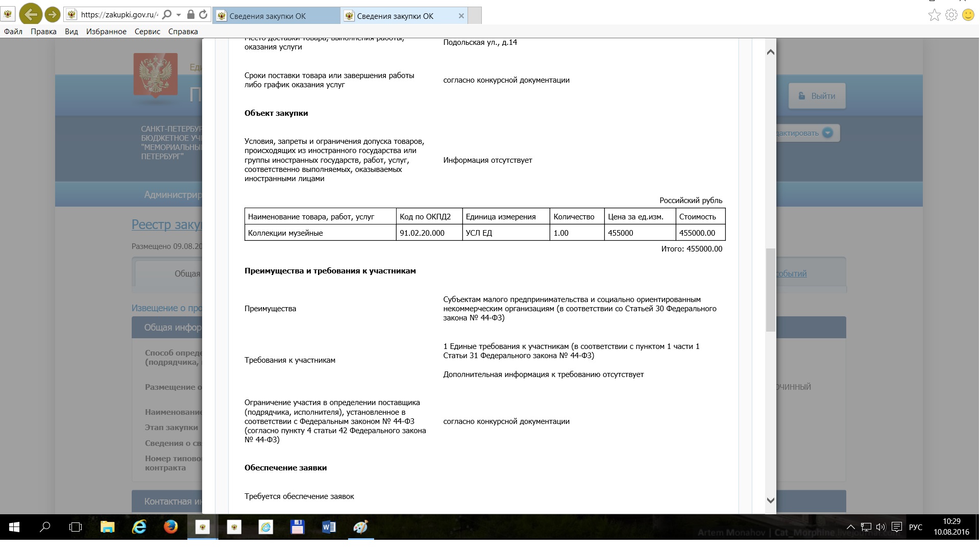The width and height of the screenshot is (980, 551).
Task: Open address bar dropdown arrow
Action: click(179, 15)
